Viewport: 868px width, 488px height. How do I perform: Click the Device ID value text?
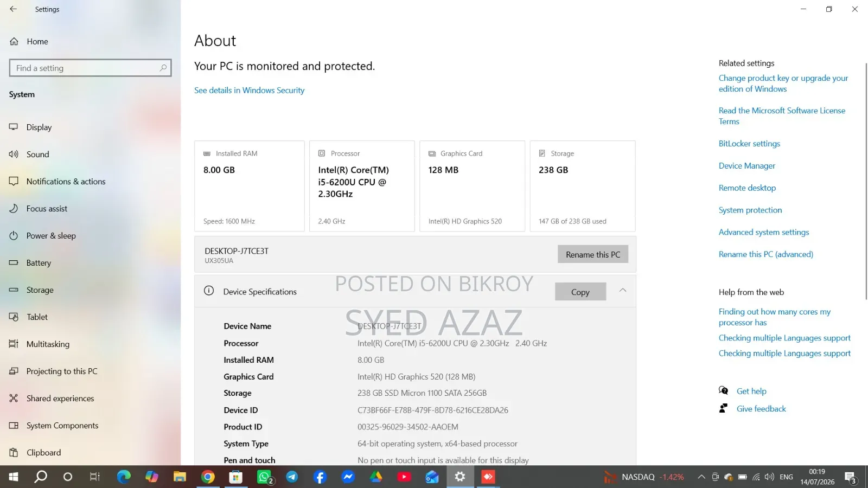pos(433,410)
